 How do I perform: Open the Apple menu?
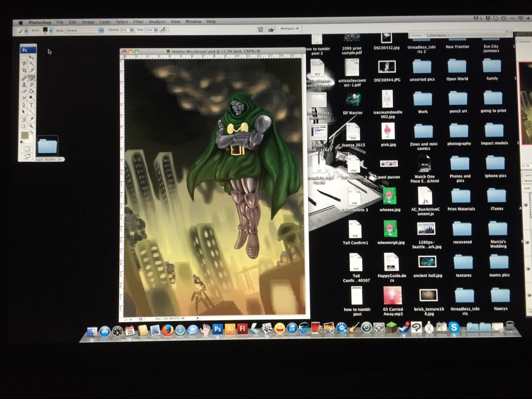(20, 22)
